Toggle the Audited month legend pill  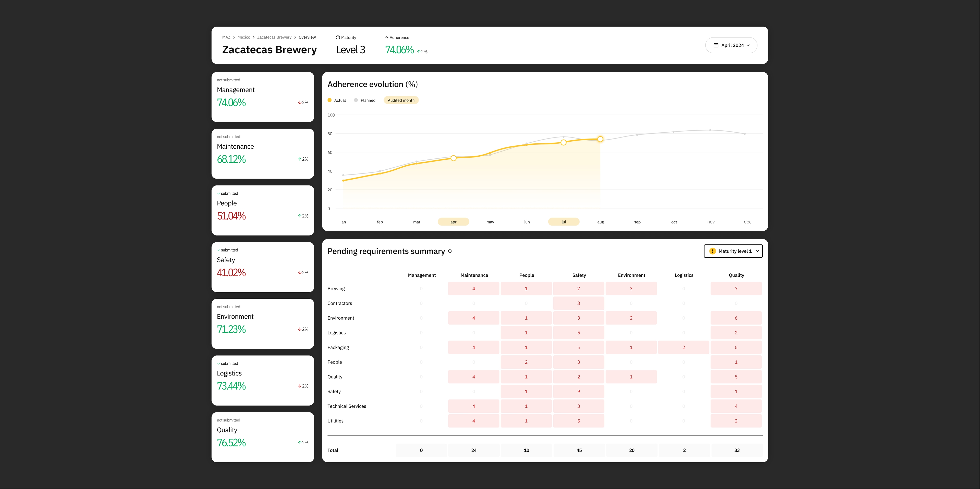pos(401,101)
